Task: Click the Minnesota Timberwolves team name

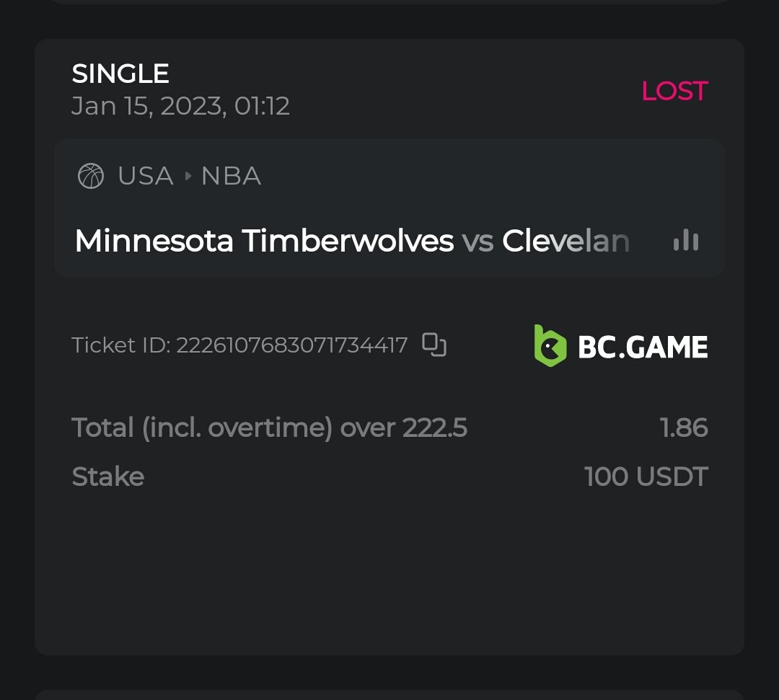Action: [264, 241]
